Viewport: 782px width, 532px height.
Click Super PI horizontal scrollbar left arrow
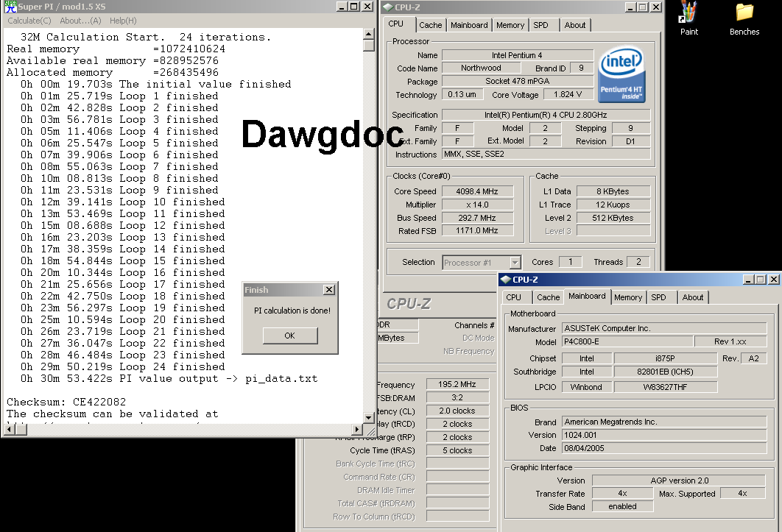click(x=10, y=429)
